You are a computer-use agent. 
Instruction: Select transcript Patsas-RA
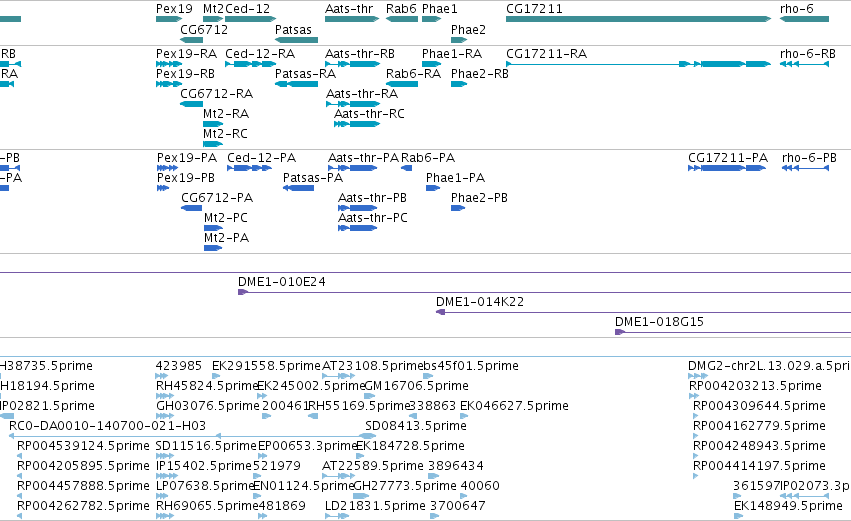point(306,74)
